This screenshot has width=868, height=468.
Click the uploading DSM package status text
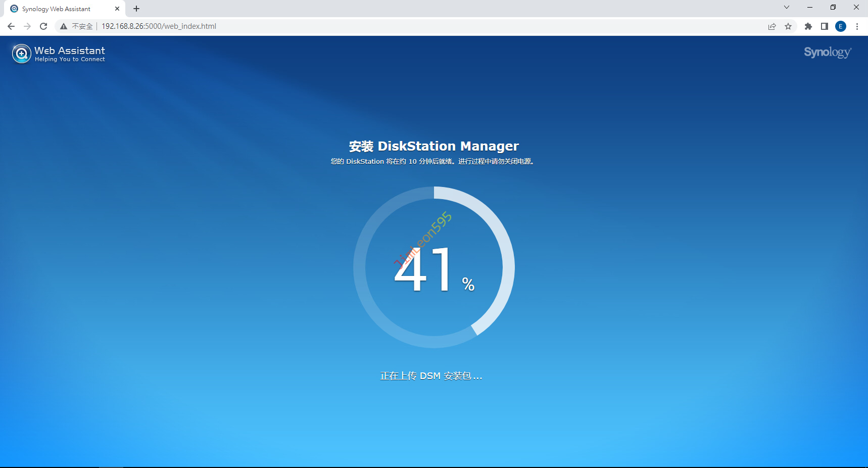(431, 376)
